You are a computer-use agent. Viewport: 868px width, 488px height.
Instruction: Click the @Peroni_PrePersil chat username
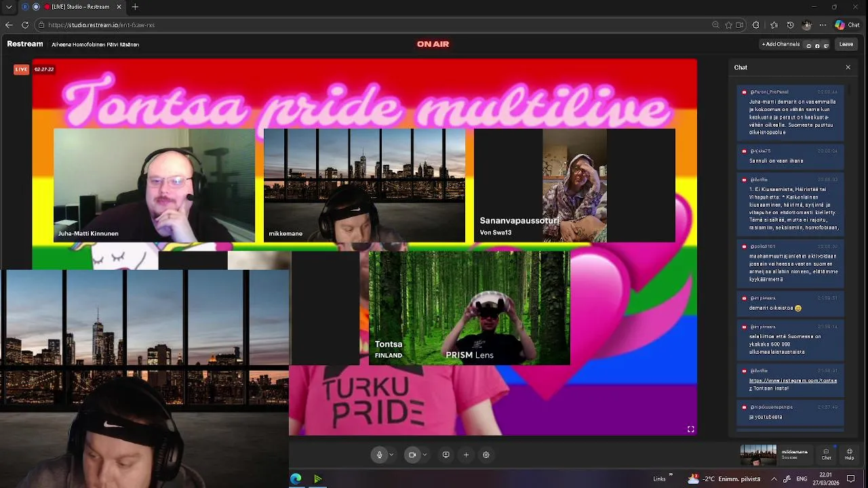[x=769, y=92]
